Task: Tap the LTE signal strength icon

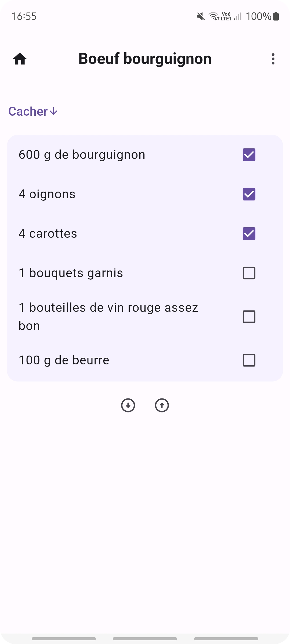Action: click(x=237, y=16)
